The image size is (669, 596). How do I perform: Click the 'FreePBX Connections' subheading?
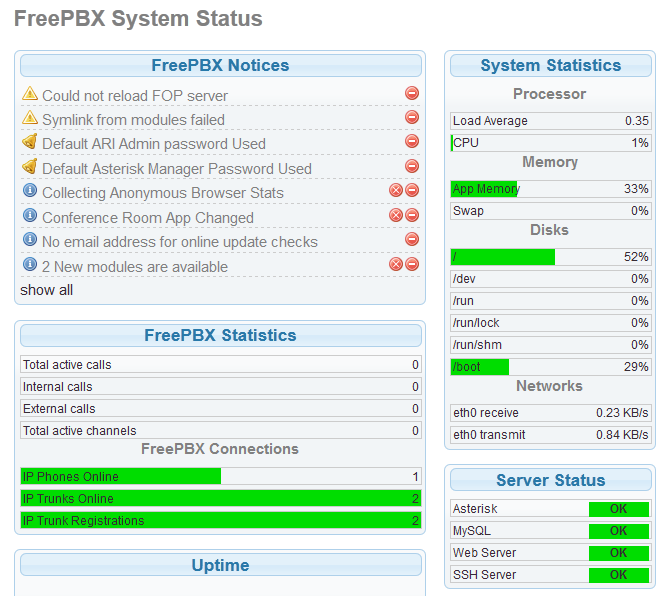[x=220, y=449]
